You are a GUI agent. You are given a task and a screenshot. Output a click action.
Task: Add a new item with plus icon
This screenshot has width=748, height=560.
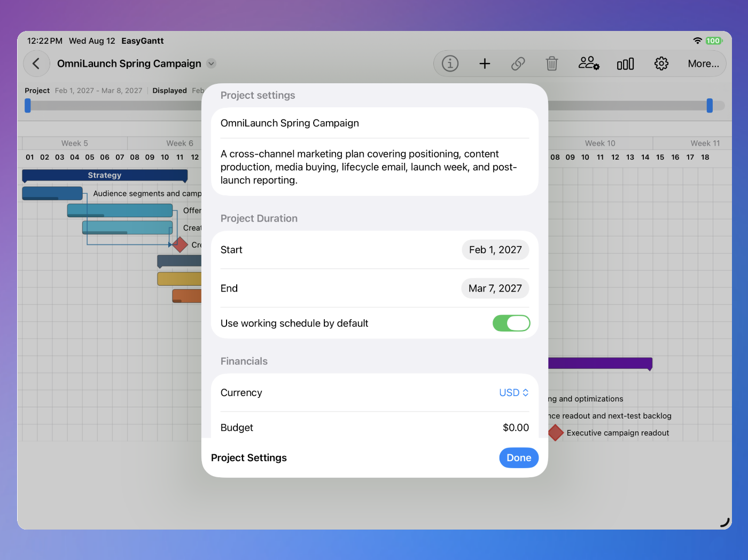[x=485, y=64]
